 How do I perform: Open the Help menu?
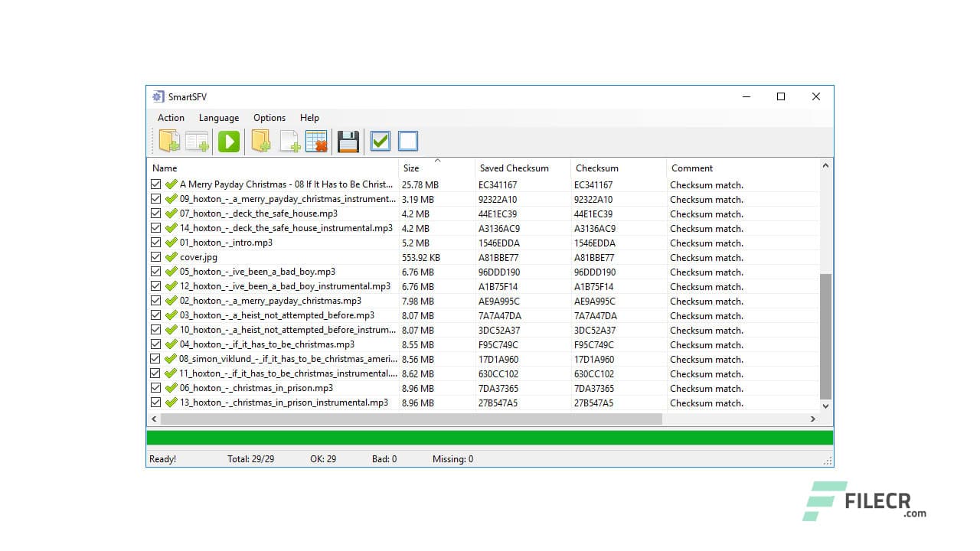[x=309, y=117]
